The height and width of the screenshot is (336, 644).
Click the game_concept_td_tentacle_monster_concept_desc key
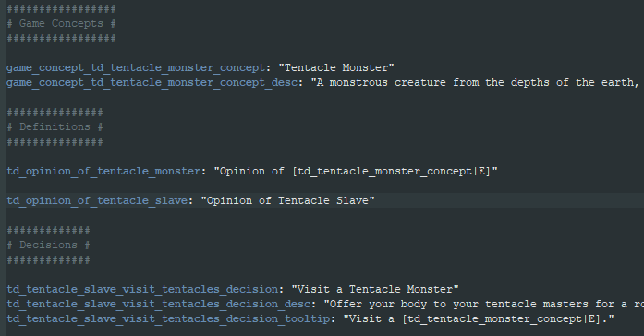(x=152, y=82)
